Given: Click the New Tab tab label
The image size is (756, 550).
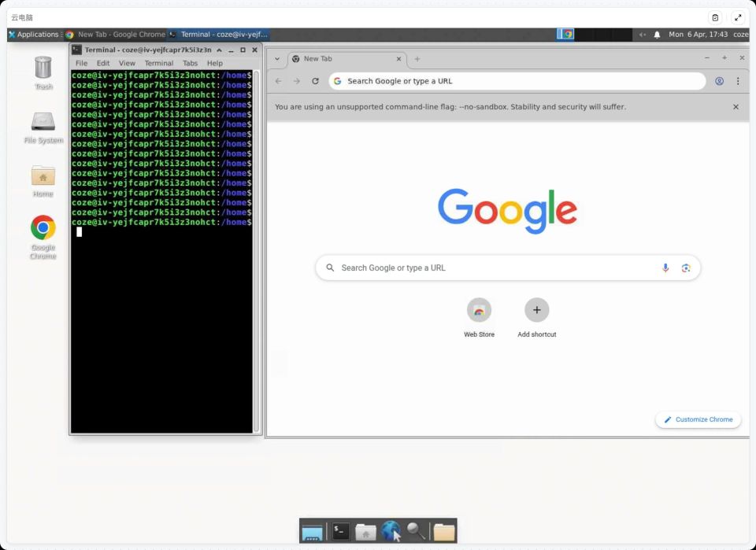Looking at the screenshot, I should coord(317,59).
